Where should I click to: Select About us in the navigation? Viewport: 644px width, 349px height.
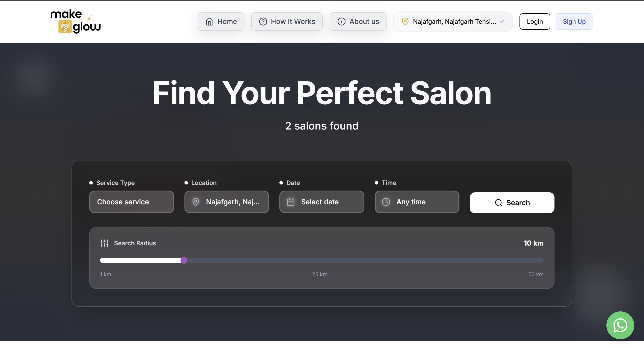[358, 22]
